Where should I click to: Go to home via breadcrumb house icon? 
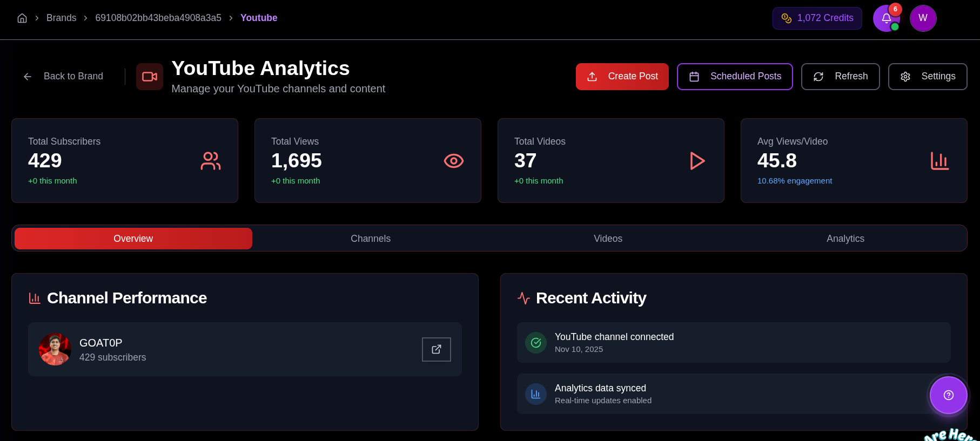point(22,18)
